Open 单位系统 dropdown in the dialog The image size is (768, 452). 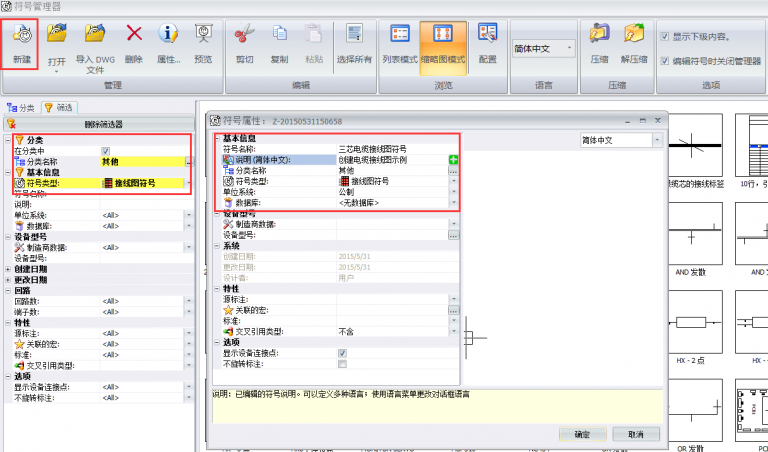tap(454, 192)
